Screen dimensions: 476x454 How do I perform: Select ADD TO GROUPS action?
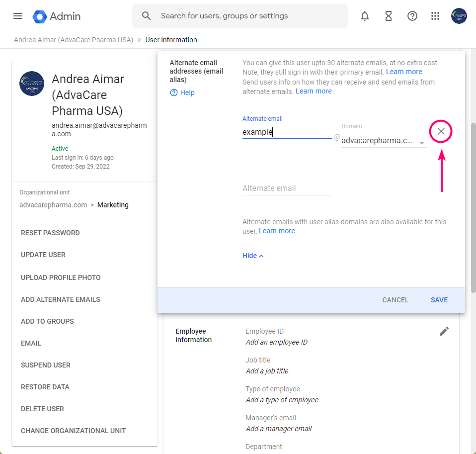(x=47, y=321)
